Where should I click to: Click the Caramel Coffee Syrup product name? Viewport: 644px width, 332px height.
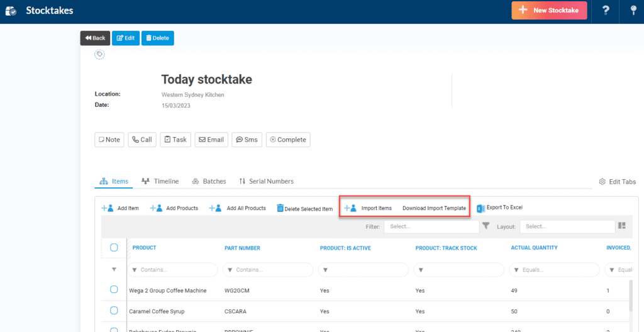(x=157, y=311)
